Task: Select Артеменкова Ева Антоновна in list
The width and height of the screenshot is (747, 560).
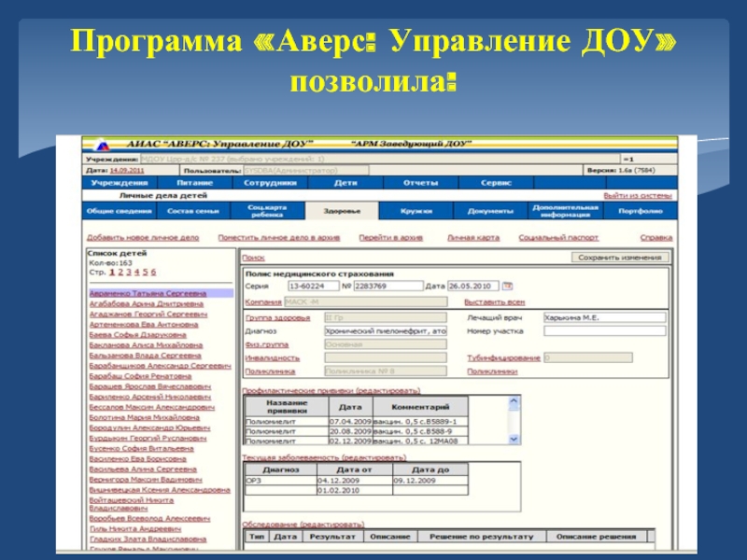Action: click(144, 325)
